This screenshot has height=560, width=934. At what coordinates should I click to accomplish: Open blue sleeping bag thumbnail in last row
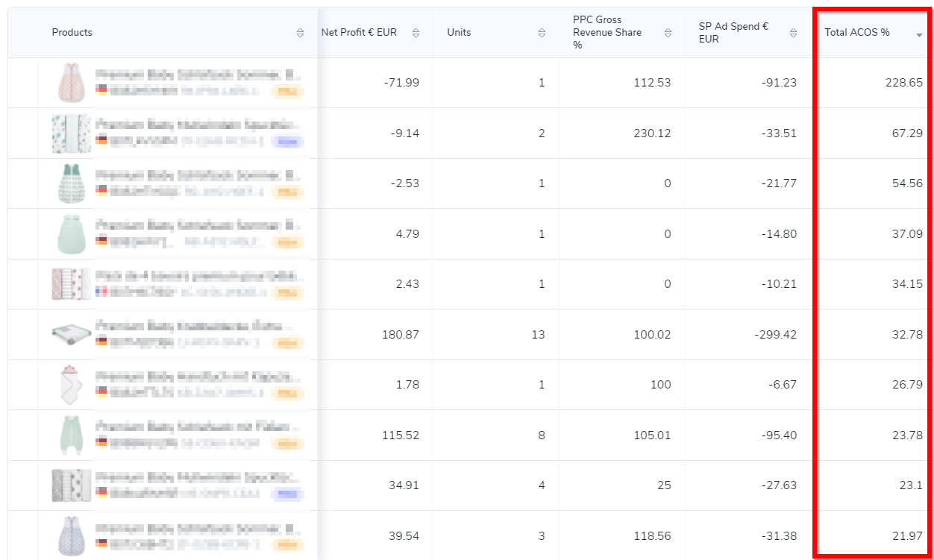pos(72,535)
